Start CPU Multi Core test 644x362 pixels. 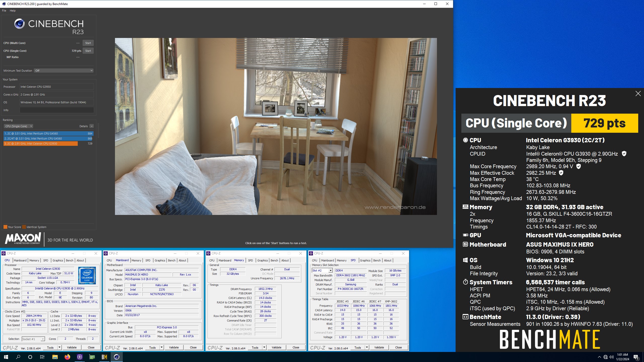point(88,43)
